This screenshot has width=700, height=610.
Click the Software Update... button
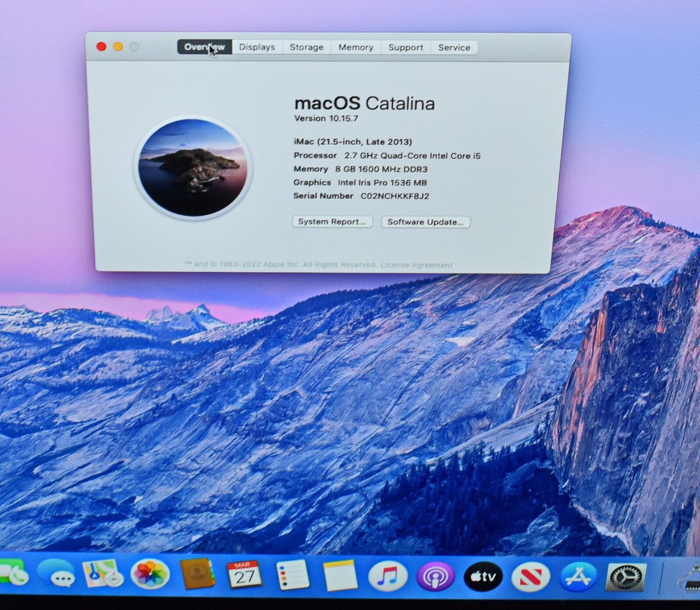coord(425,222)
